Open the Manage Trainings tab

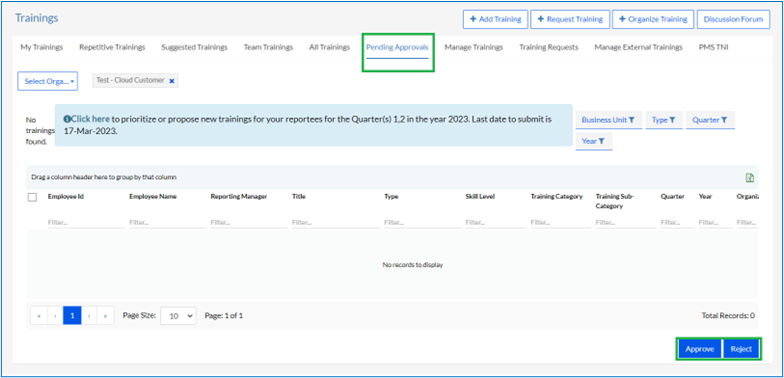click(x=474, y=48)
